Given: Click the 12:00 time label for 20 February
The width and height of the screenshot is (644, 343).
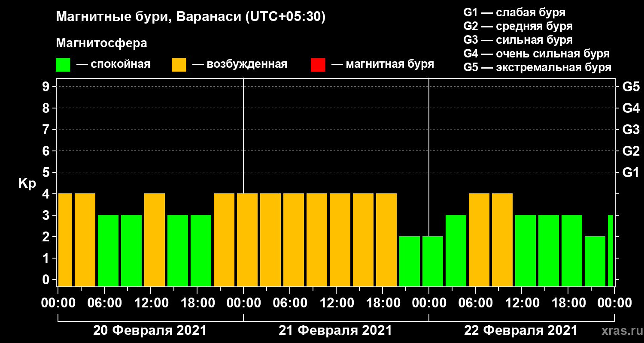Looking at the screenshot, I should (151, 303).
